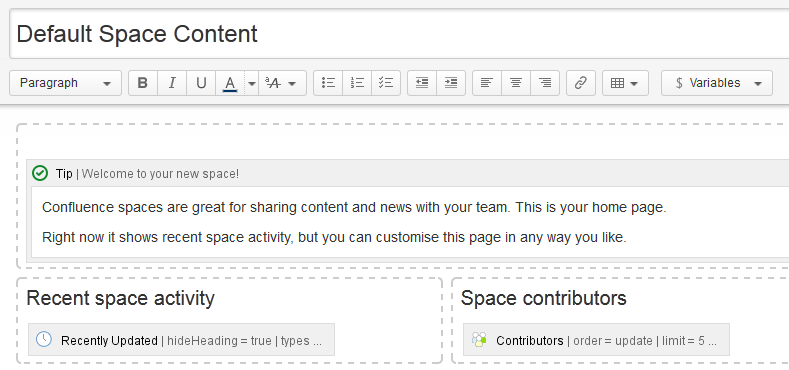The width and height of the screenshot is (789, 370).
Task: Toggle underline formatting
Action: [x=201, y=83]
